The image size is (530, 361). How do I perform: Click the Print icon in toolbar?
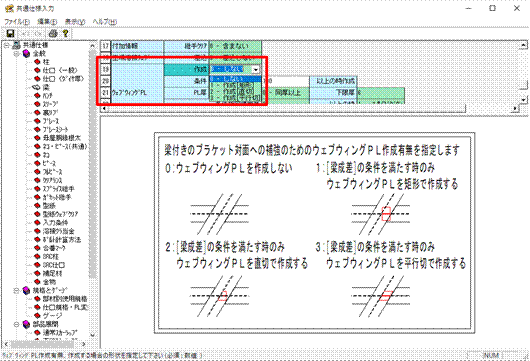(53, 33)
